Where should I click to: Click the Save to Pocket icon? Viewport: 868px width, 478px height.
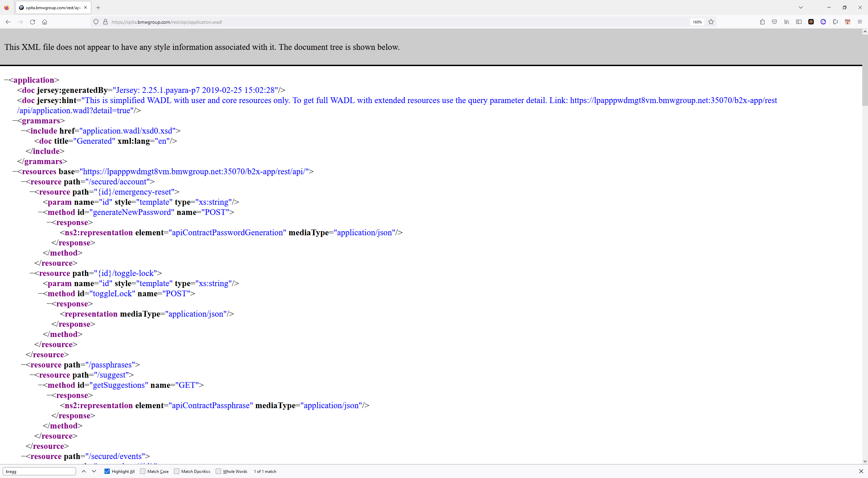click(774, 22)
